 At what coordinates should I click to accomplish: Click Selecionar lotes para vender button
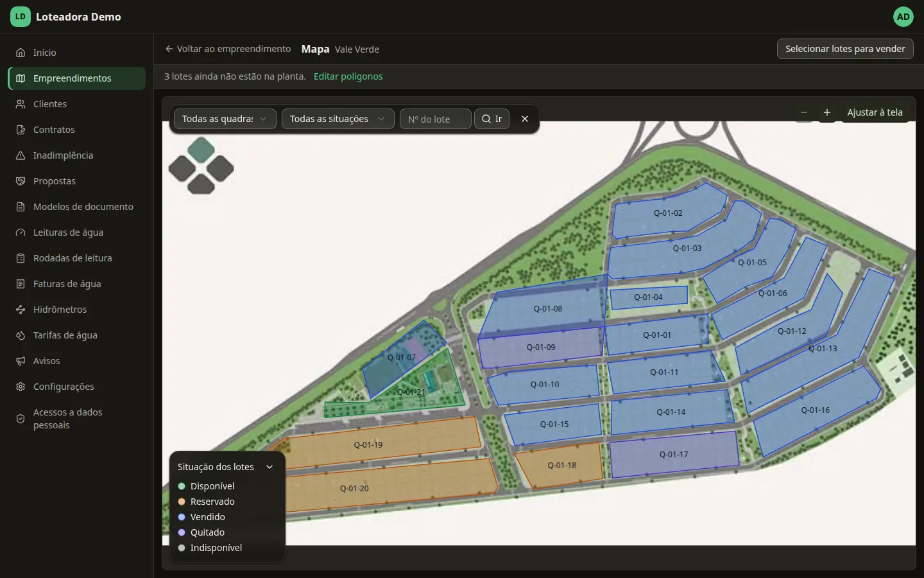(x=845, y=49)
